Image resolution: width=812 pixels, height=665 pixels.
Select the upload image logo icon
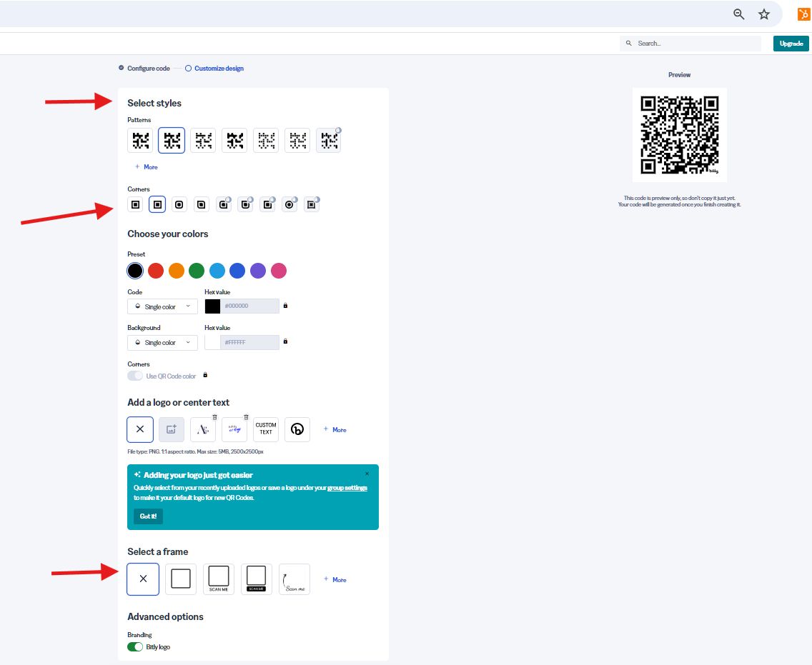click(x=172, y=429)
